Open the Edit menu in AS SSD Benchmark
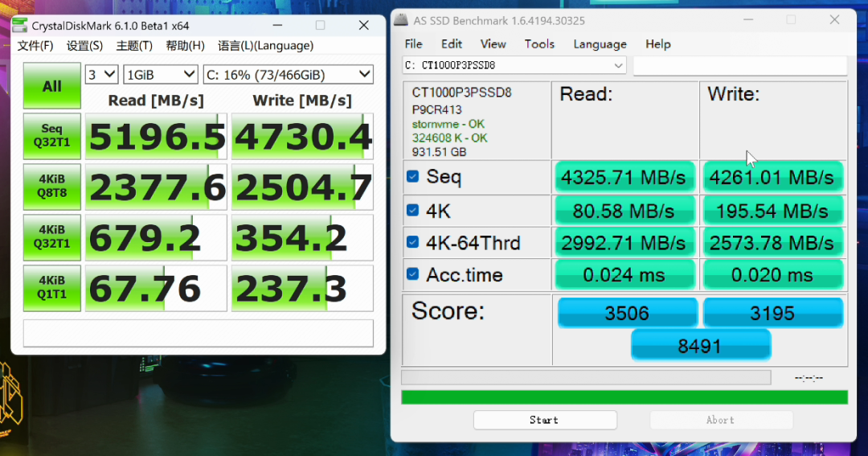This screenshot has width=868, height=456. (452, 43)
